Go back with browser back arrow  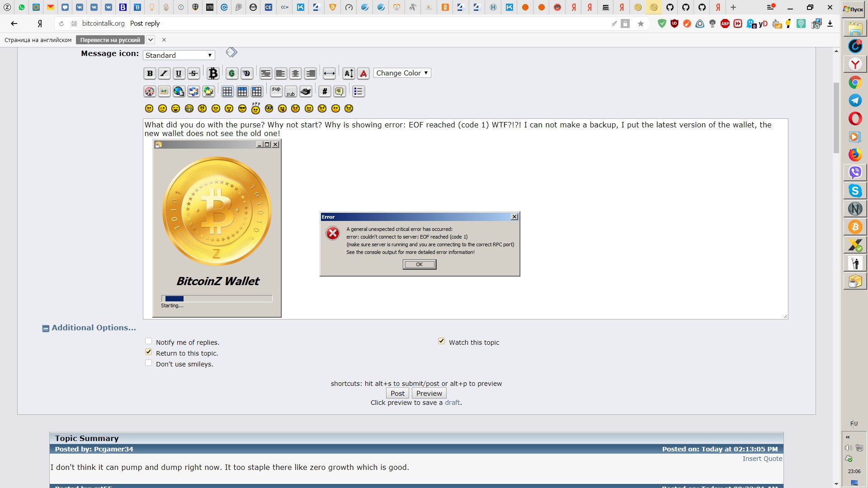pos(14,23)
